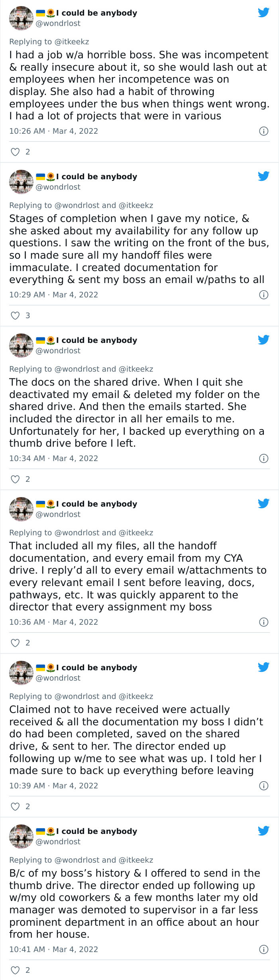Image resolution: width=279 pixels, height=980 pixels.
Task: Open the profile avatar of the second tweet
Action: tap(21, 182)
